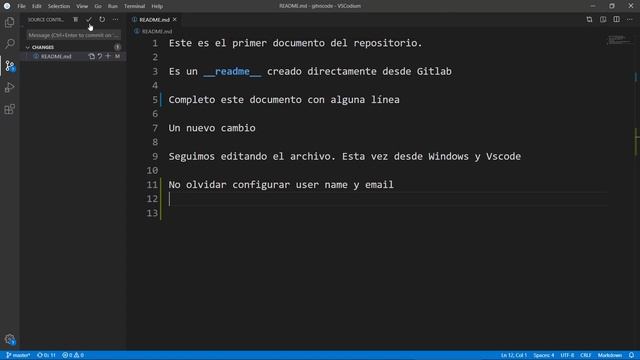
Task: Open the Run menu
Action: [x=113, y=6]
